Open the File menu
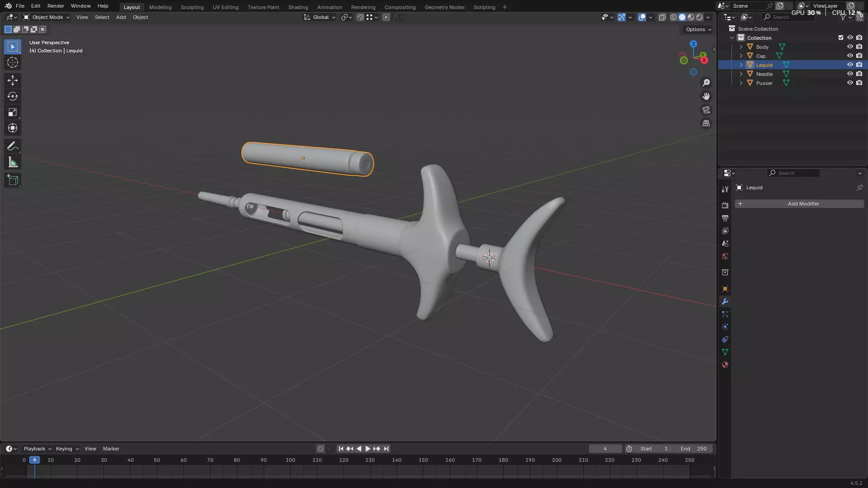 [20, 6]
